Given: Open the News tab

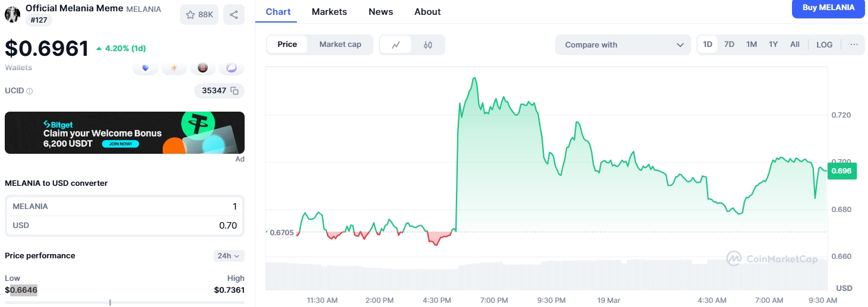Looking at the screenshot, I should (x=381, y=12).
